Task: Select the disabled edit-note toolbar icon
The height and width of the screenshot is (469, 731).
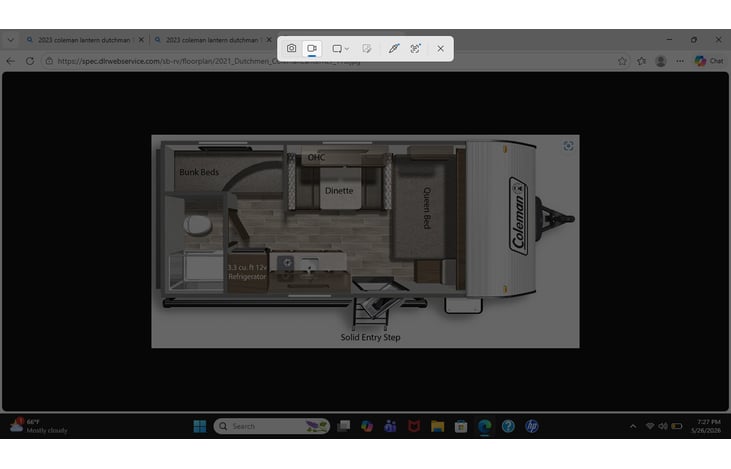Action: (x=367, y=48)
